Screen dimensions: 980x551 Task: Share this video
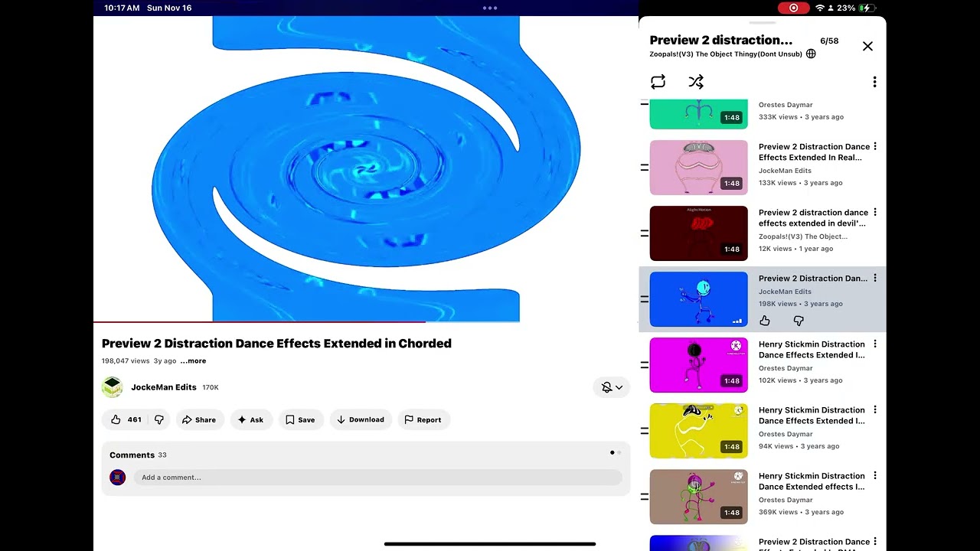coord(200,419)
